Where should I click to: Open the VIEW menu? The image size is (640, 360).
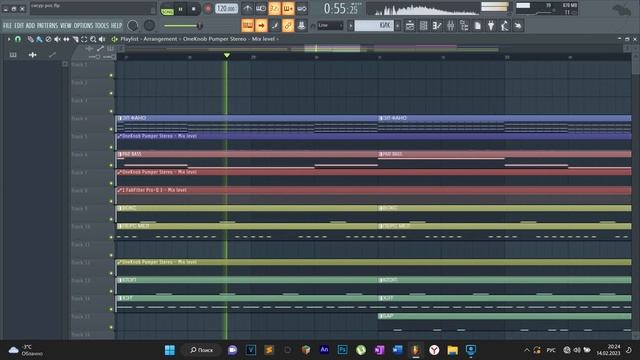pyautogui.click(x=66, y=25)
